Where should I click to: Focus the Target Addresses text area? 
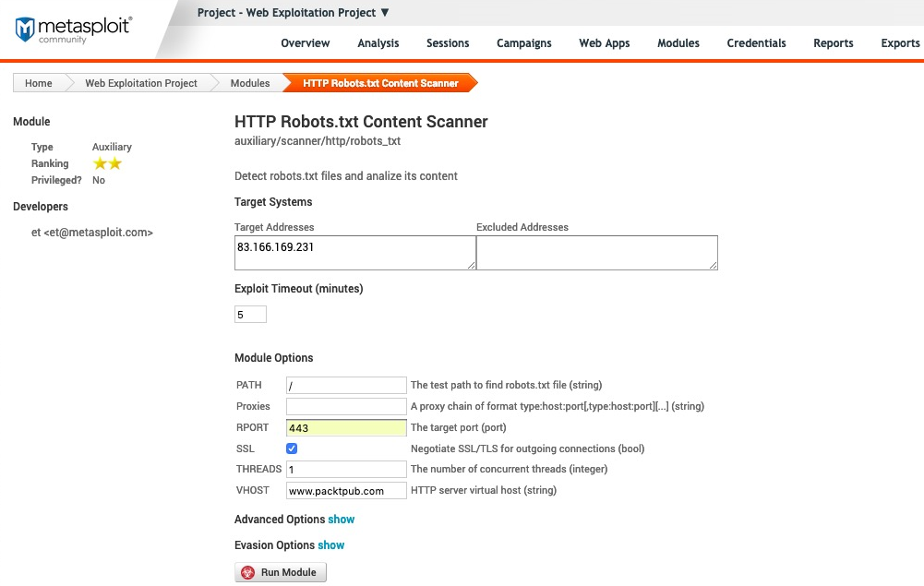tap(355, 253)
